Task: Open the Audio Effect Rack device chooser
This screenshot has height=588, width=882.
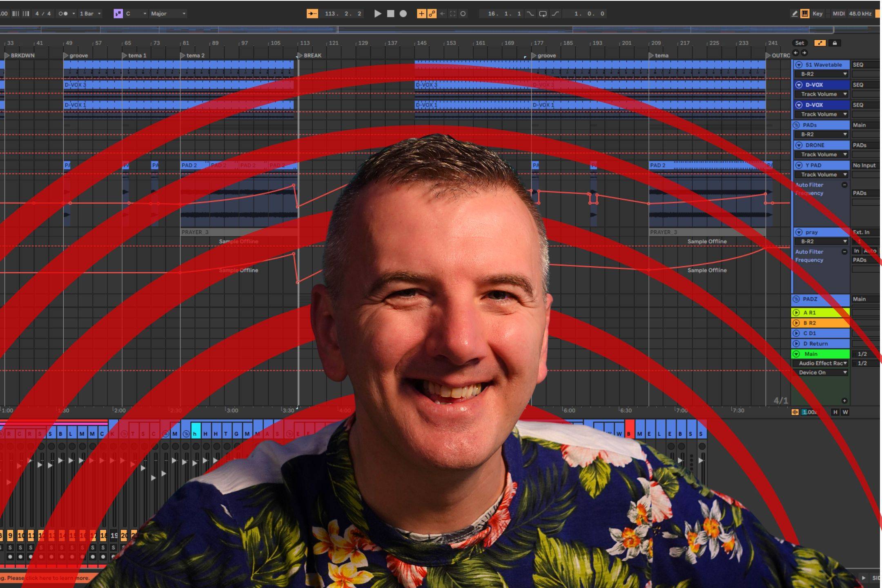Action: 822,363
